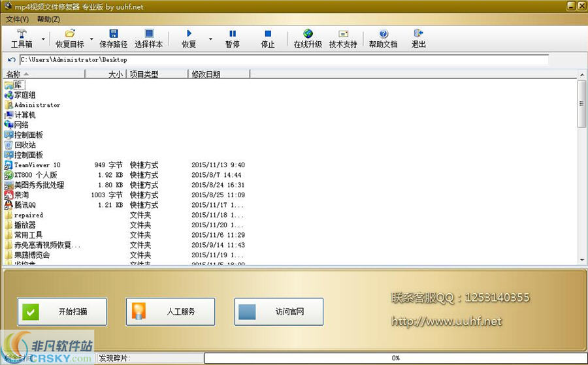Select the 常用工具 folder

(x=24, y=235)
